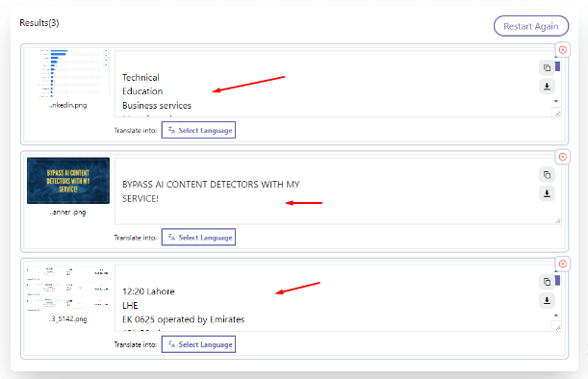This screenshot has width=588, height=379.
Task: Click scroll-down arrow in the Lahore text box
Action: pyautogui.click(x=556, y=316)
